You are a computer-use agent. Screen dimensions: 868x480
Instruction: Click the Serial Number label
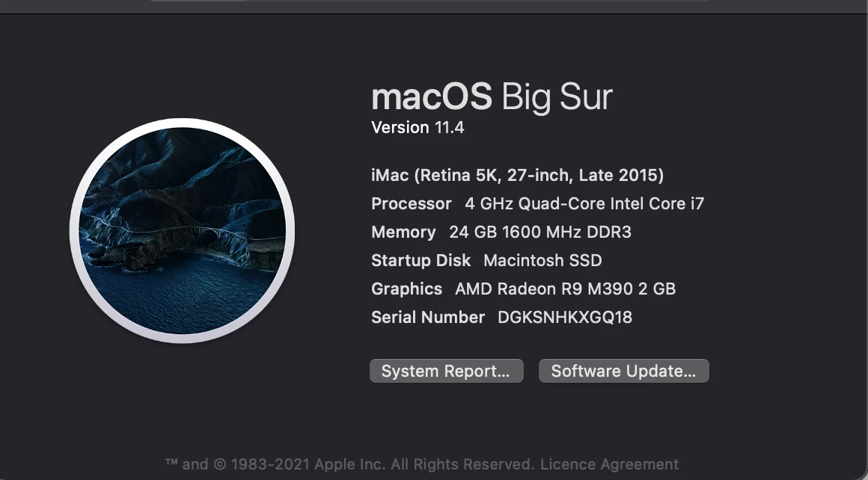point(428,318)
